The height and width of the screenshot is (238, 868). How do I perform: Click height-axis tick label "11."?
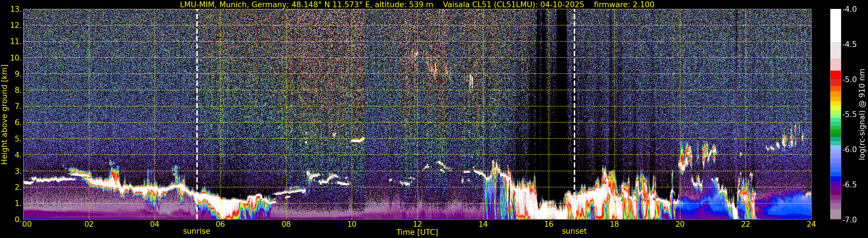[x=16, y=42]
